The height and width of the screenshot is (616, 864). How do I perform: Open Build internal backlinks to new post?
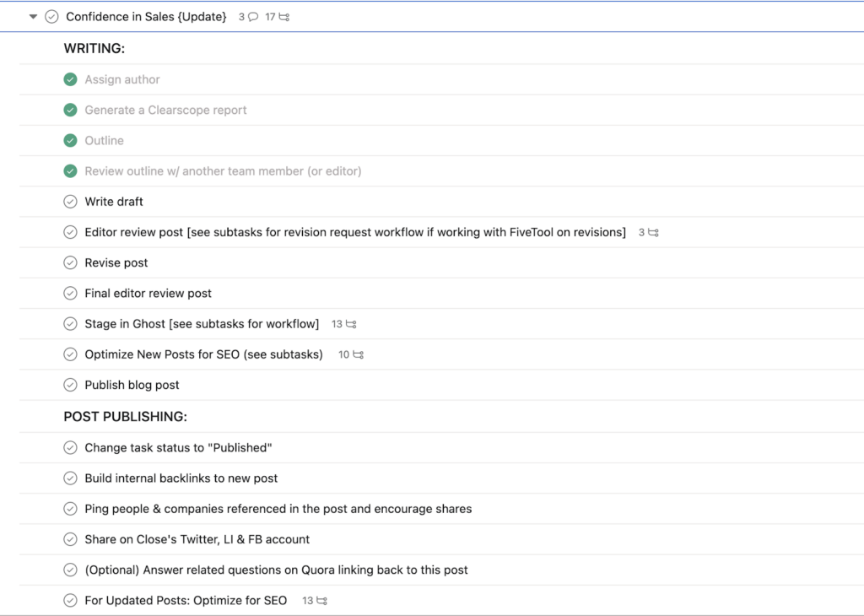[181, 478]
